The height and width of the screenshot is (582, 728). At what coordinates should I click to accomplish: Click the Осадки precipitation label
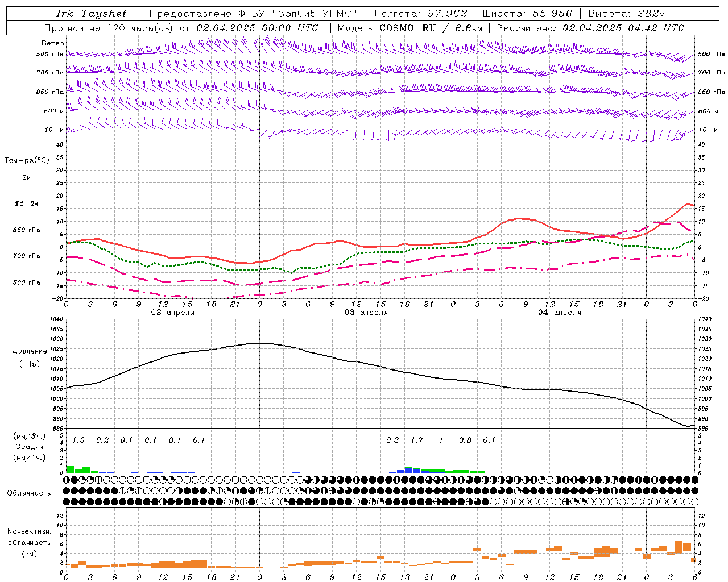tap(29, 447)
